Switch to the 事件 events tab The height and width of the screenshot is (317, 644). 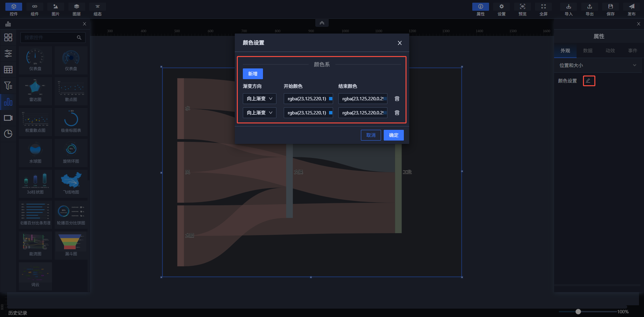[633, 51]
